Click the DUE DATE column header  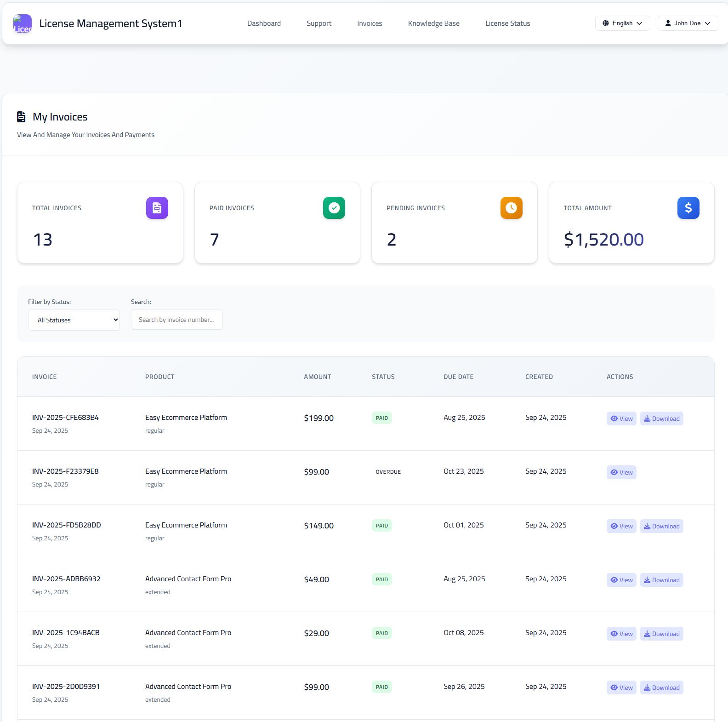point(459,377)
